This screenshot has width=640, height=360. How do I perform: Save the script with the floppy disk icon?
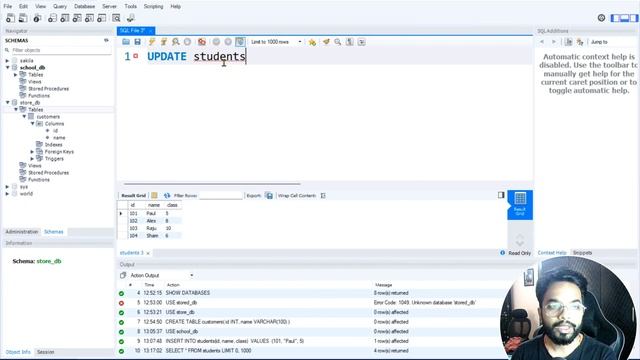tap(138, 42)
